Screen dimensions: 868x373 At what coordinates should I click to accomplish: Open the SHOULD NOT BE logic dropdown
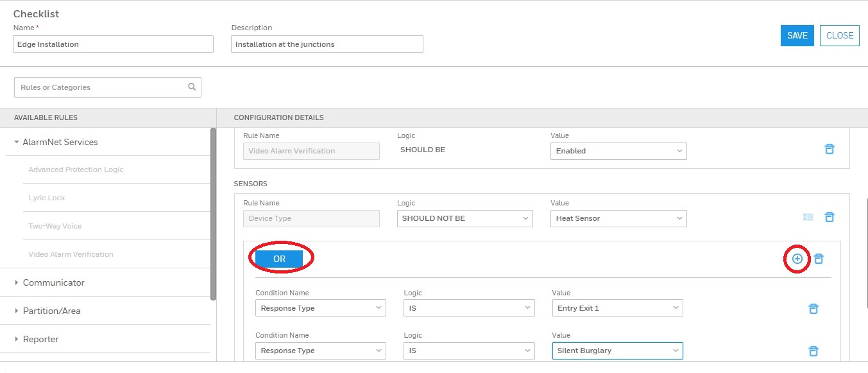[x=464, y=218]
